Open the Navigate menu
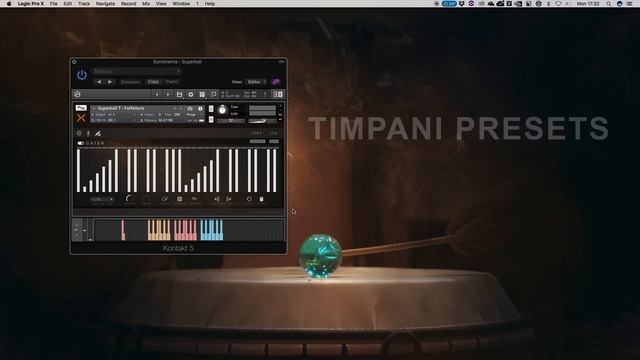Viewport: 640px width, 360px height. coord(105,4)
